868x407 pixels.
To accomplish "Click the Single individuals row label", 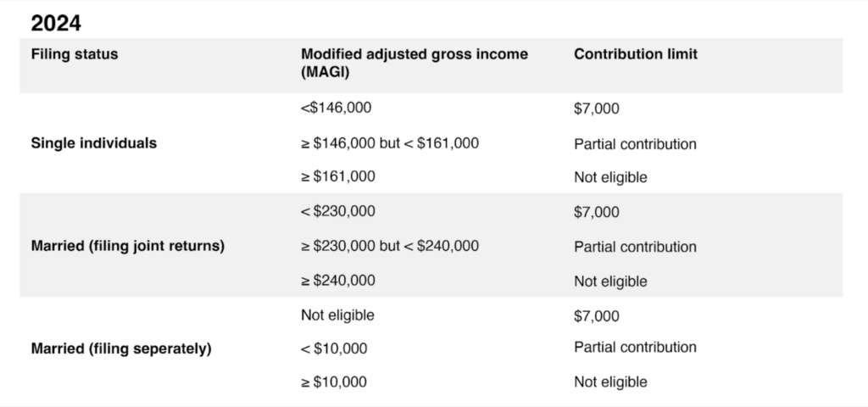I will [93, 143].
